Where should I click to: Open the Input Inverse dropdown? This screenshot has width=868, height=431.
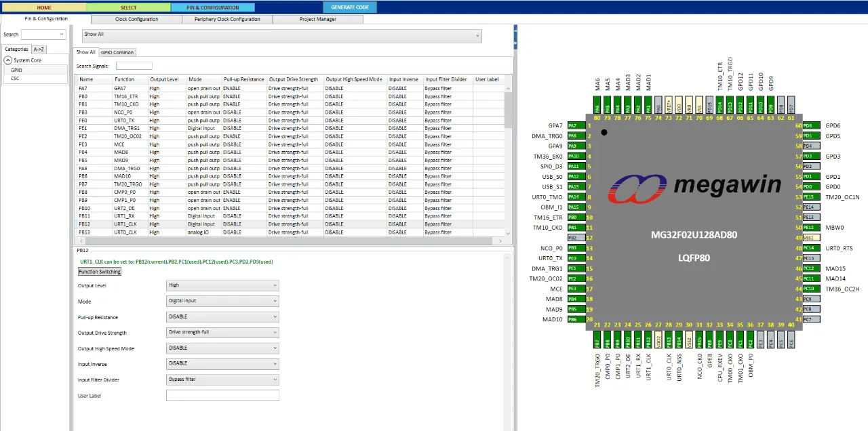pyautogui.click(x=222, y=363)
